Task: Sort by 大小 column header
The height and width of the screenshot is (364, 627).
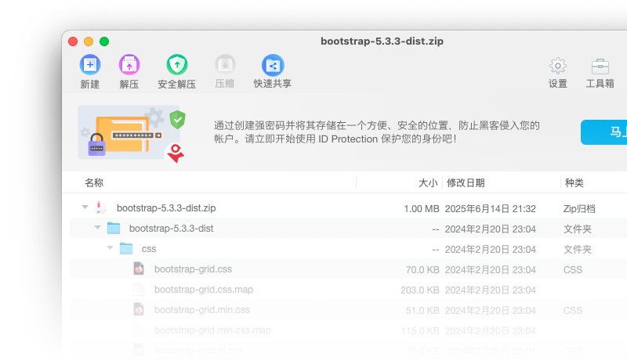Action: click(x=428, y=183)
